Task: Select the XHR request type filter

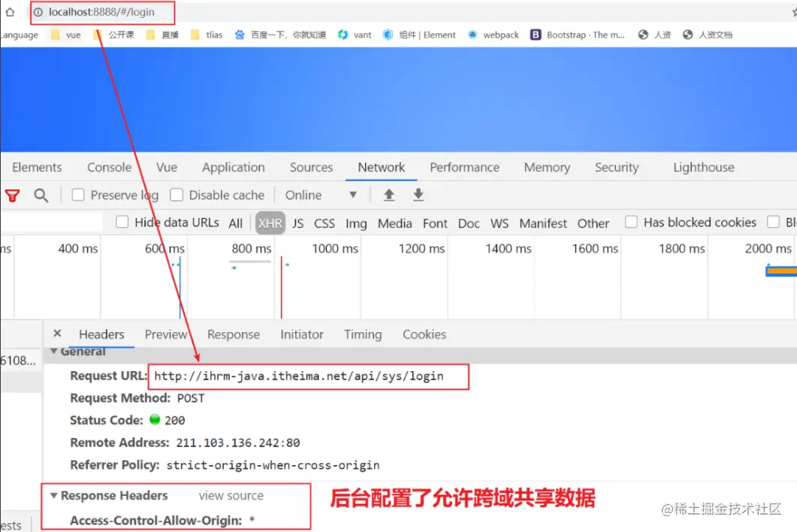Action: (270, 223)
